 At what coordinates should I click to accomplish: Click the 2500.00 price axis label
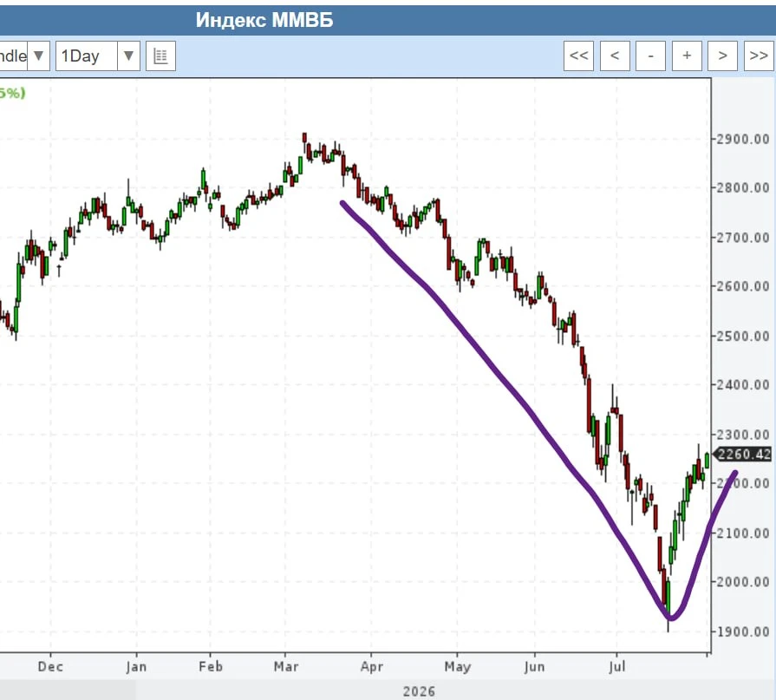pos(743,337)
